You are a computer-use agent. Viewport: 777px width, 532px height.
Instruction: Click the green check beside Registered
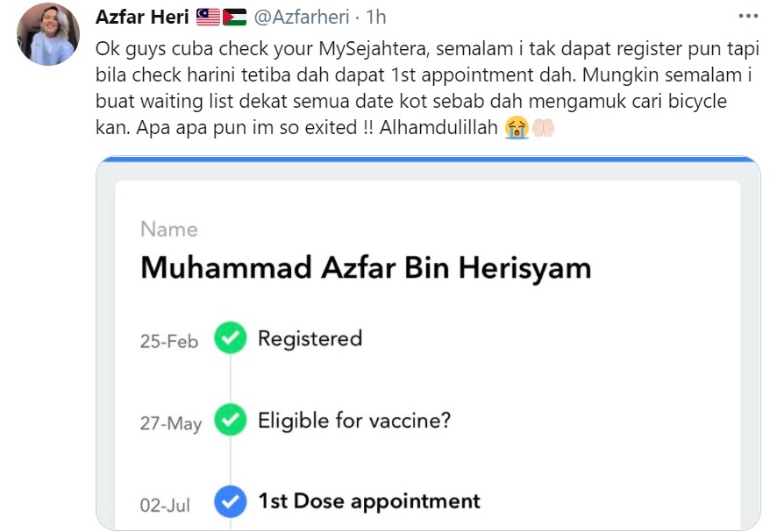[x=231, y=337]
